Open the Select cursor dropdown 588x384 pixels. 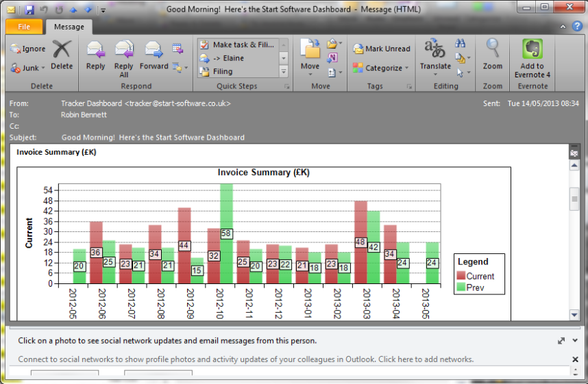coord(463,73)
